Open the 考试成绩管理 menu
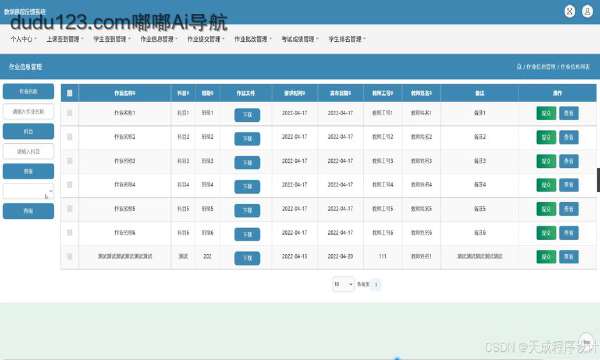Image resolution: width=600 pixels, height=360 pixels. click(x=300, y=39)
